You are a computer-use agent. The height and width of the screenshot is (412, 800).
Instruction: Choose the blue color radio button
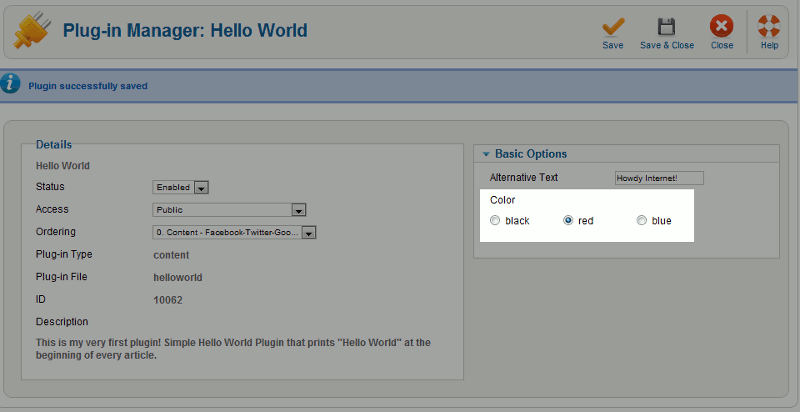(642, 220)
